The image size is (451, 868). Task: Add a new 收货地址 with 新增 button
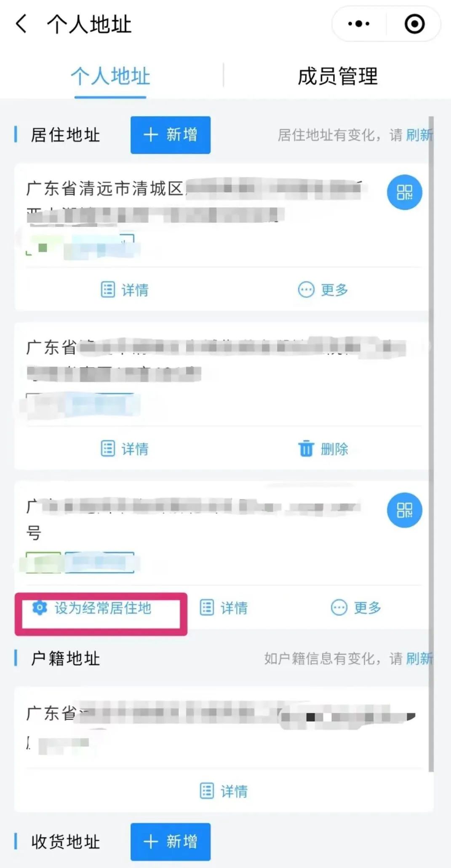pos(171,841)
